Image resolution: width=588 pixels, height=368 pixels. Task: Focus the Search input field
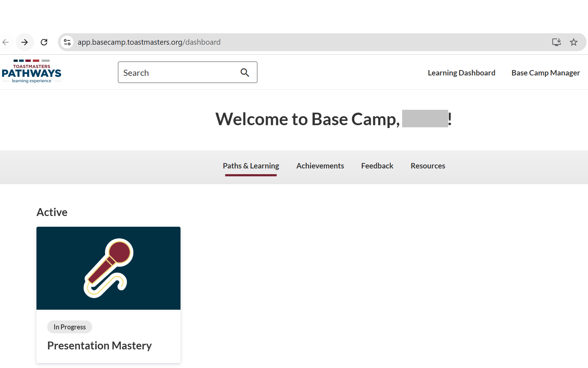pyautogui.click(x=188, y=72)
